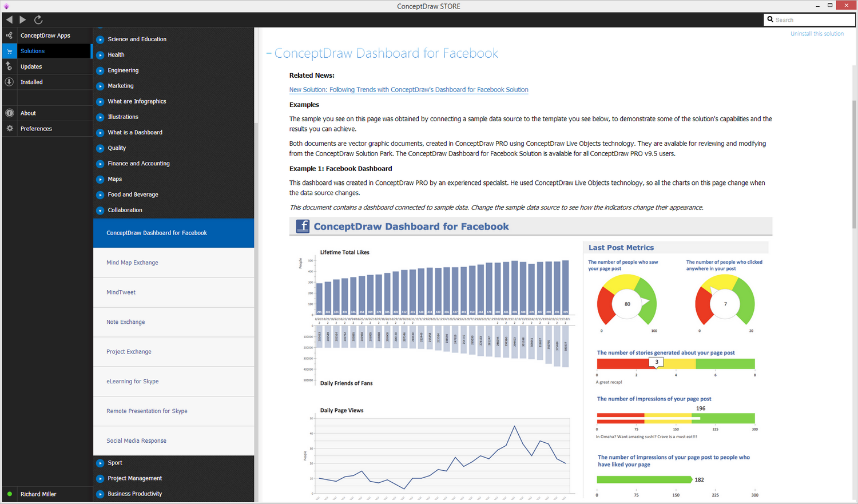Click the Last Post Metrics heading

pyautogui.click(x=621, y=248)
